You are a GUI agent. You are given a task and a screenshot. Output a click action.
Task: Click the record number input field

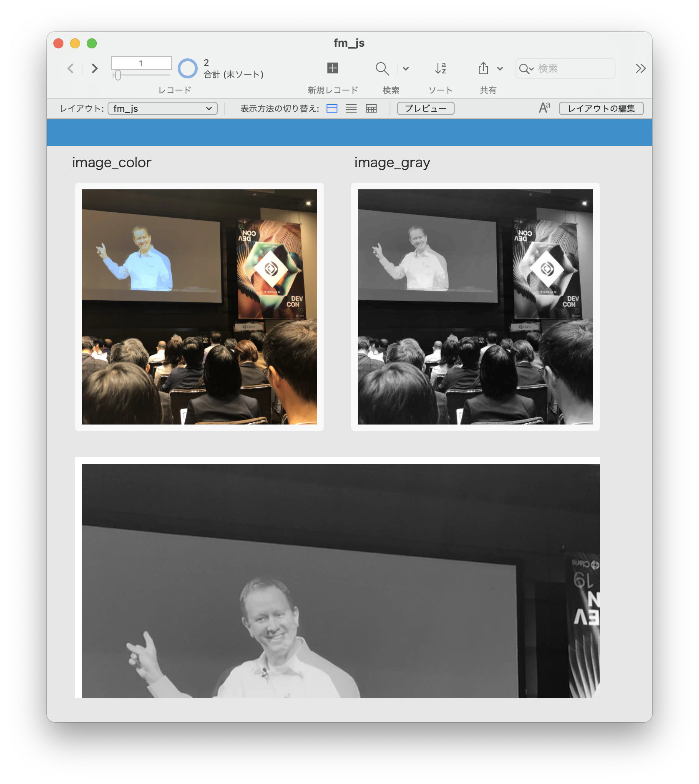coord(141,63)
